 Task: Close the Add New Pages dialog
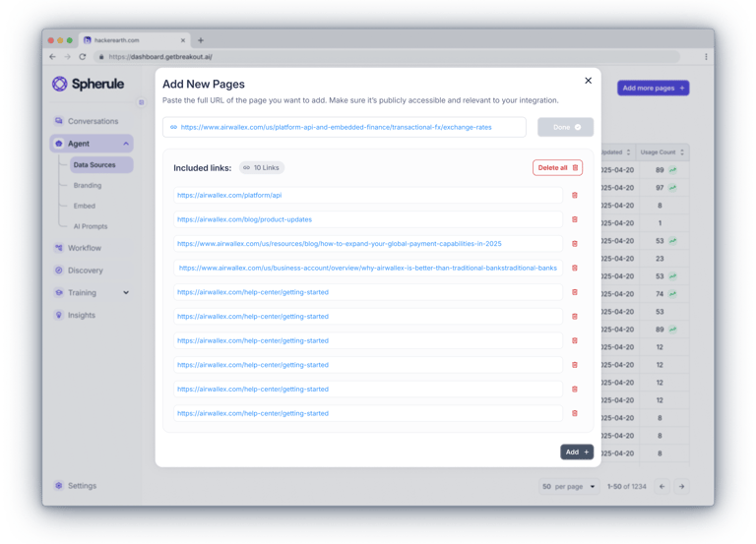click(x=588, y=81)
